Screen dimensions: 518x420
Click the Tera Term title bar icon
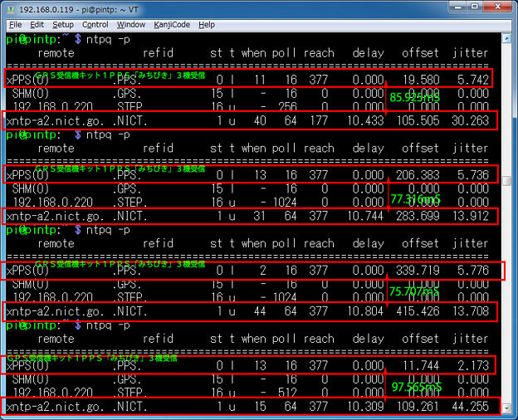tap(12, 10)
